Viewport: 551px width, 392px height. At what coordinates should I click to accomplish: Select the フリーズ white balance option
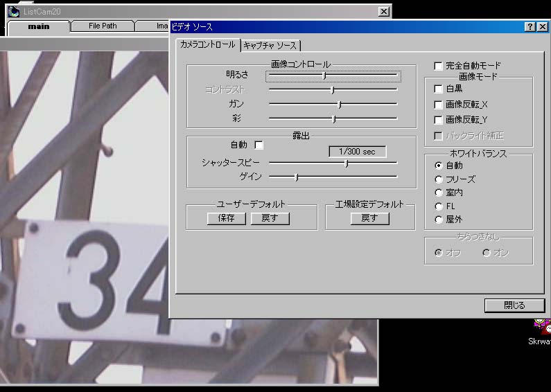[438, 179]
